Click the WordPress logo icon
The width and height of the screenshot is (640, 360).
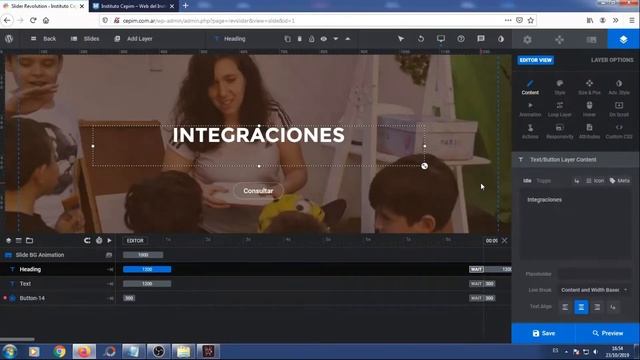click(x=9, y=38)
